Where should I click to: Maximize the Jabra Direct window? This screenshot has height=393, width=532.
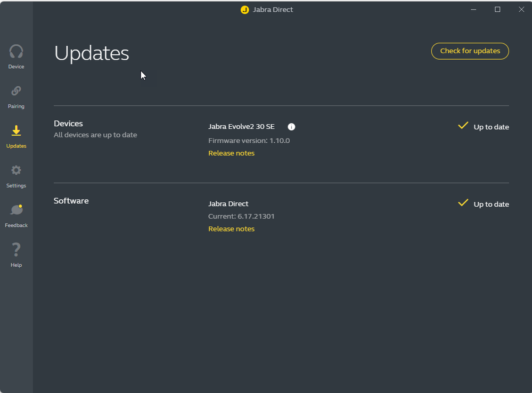pyautogui.click(x=497, y=10)
